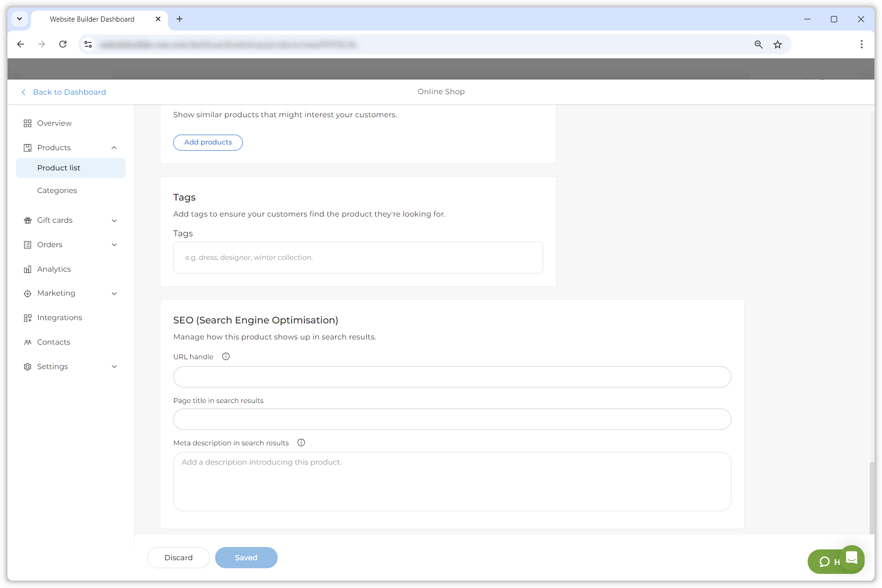
Task: Select Categories in the sidebar
Action: click(57, 191)
